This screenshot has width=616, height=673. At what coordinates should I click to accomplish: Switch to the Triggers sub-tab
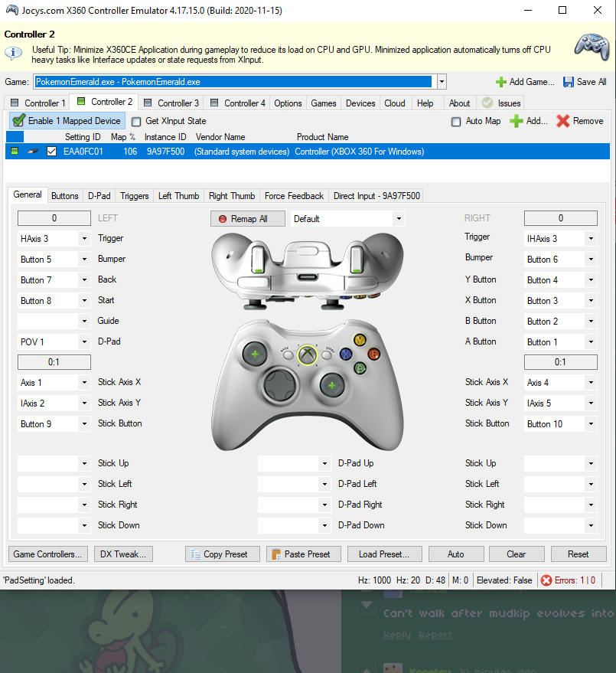134,196
